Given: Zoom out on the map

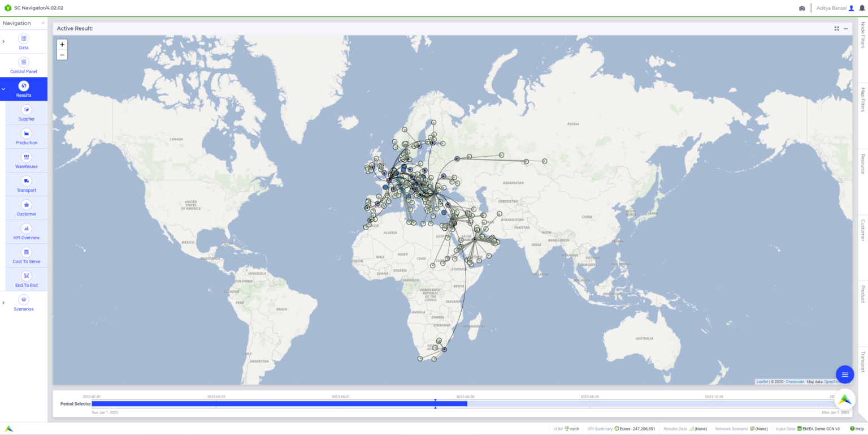Looking at the screenshot, I should point(62,55).
